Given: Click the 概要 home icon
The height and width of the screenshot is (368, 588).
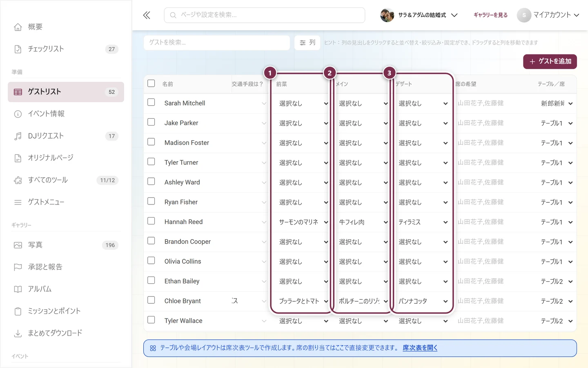Looking at the screenshot, I should (x=18, y=27).
